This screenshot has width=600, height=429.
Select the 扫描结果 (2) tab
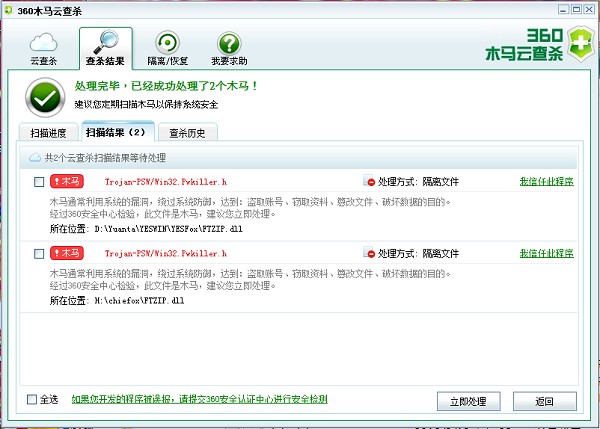click(x=116, y=132)
